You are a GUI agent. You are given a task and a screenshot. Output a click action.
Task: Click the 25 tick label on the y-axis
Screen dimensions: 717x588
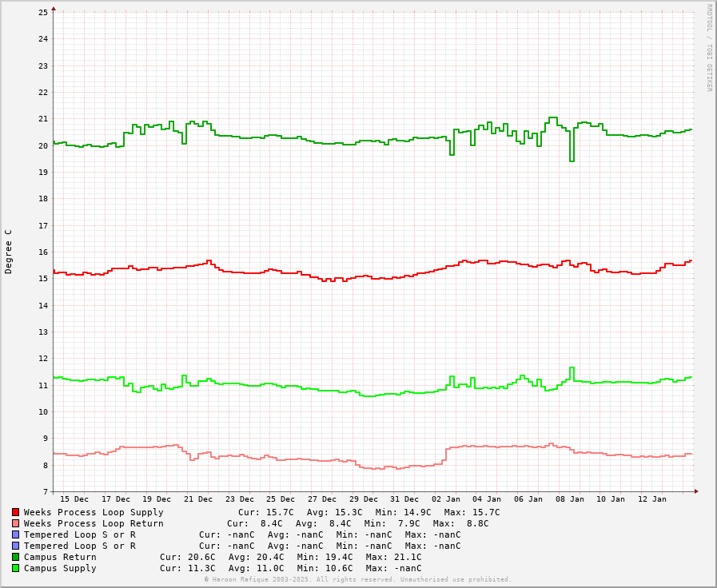43,12
